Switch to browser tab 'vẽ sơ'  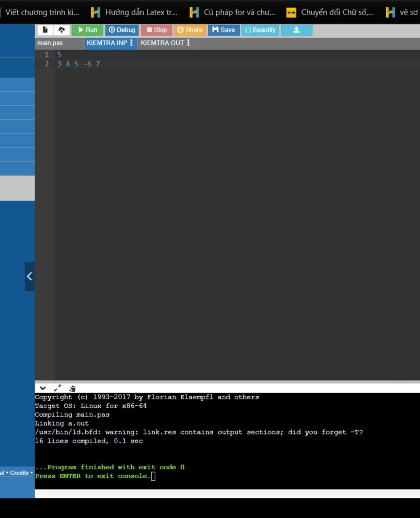point(402,12)
